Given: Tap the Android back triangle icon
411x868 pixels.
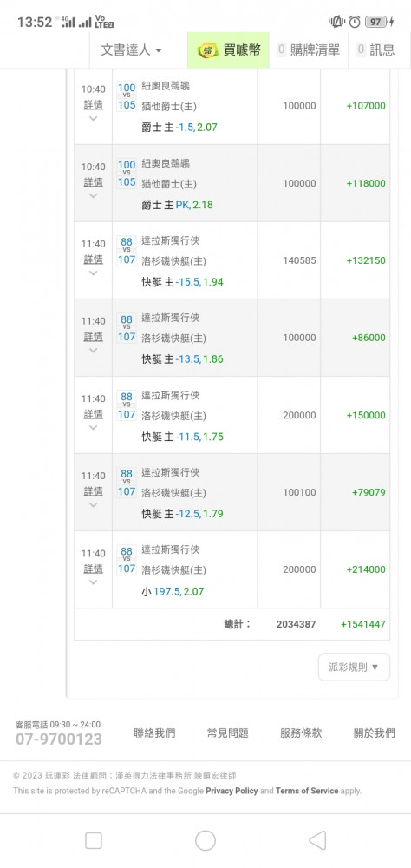Looking at the screenshot, I should click(317, 840).
